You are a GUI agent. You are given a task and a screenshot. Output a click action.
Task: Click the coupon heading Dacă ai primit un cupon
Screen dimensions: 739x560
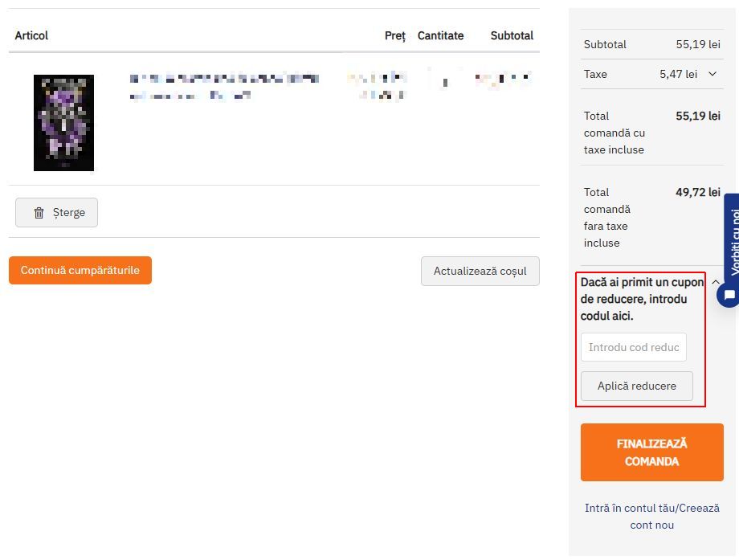point(642,299)
